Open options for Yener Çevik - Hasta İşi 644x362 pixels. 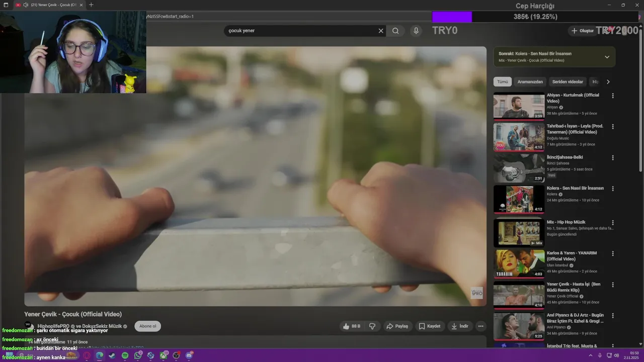(613, 285)
